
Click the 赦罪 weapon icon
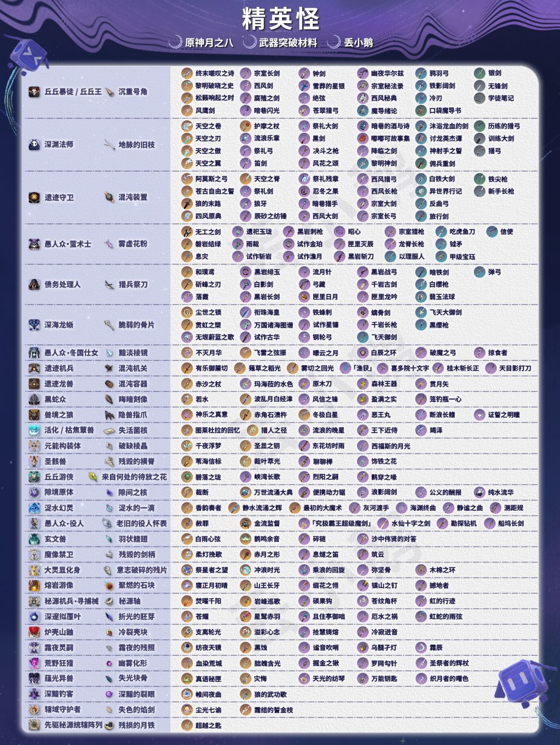pos(187,523)
